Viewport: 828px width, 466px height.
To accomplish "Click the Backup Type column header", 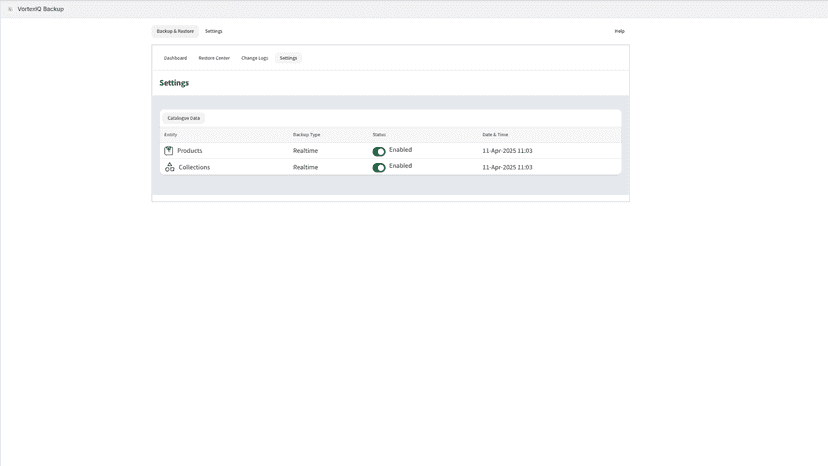I will pyautogui.click(x=306, y=135).
